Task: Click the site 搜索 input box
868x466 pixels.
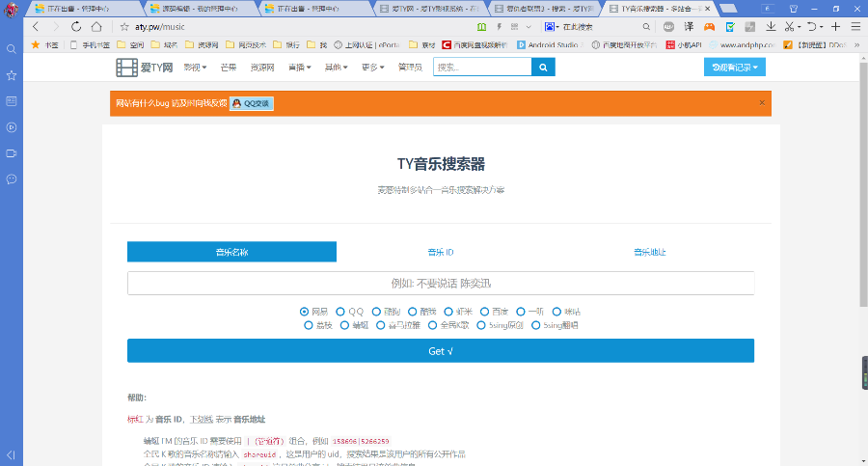Action: [x=482, y=67]
